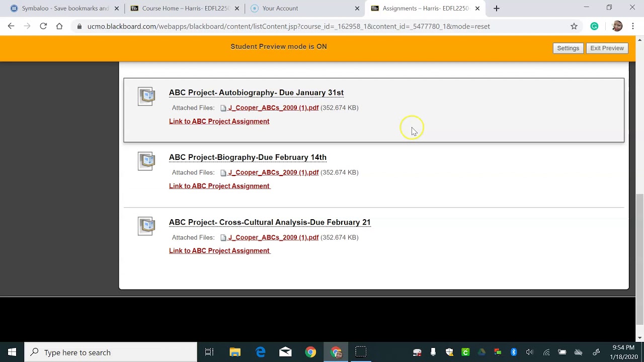The height and width of the screenshot is (362, 644).
Task: Open File Explorer from the taskbar
Action: coord(235,352)
